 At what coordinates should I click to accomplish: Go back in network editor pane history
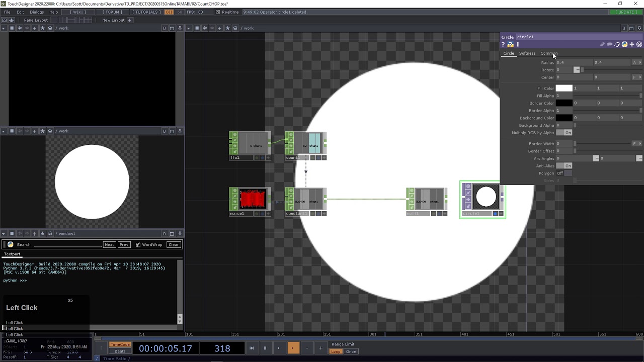coord(204,28)
